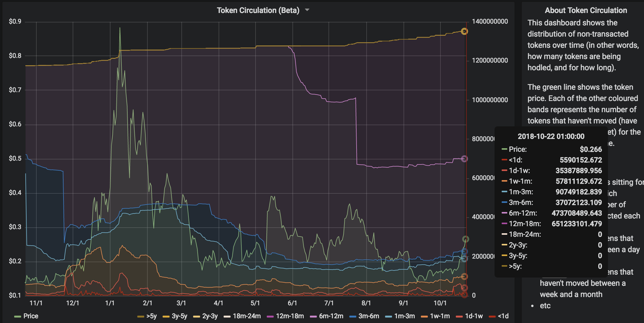Click tooltip value 90749182.839
The image size is (644, 323).
(x=579, y=192)
